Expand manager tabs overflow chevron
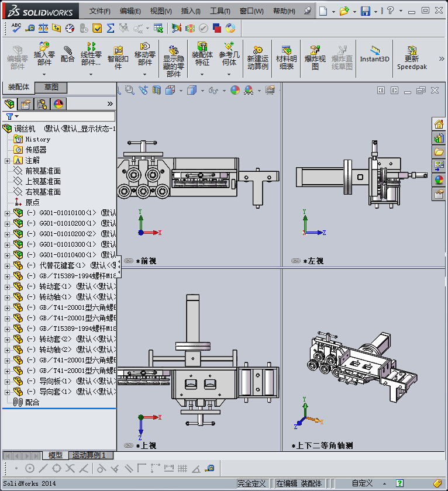Viewport: 448px width, 491px height. click(x=110, y=103)
